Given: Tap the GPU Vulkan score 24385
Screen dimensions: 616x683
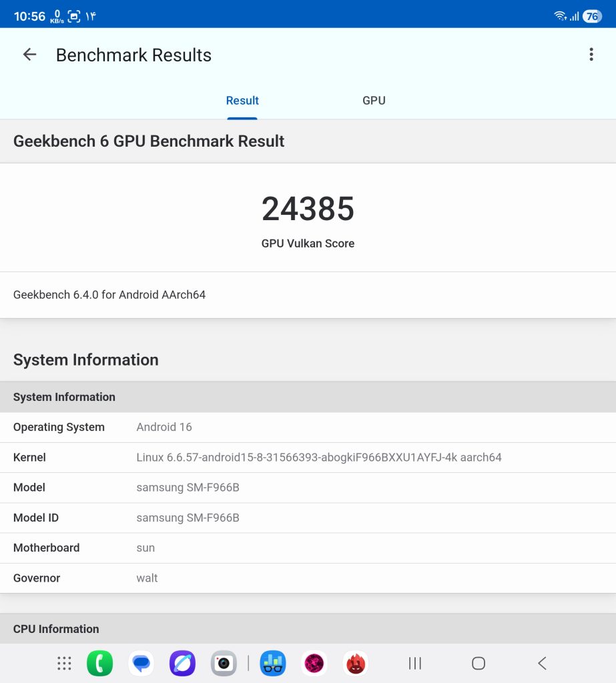Looking at the screenshot, I should tap(308, 209).
